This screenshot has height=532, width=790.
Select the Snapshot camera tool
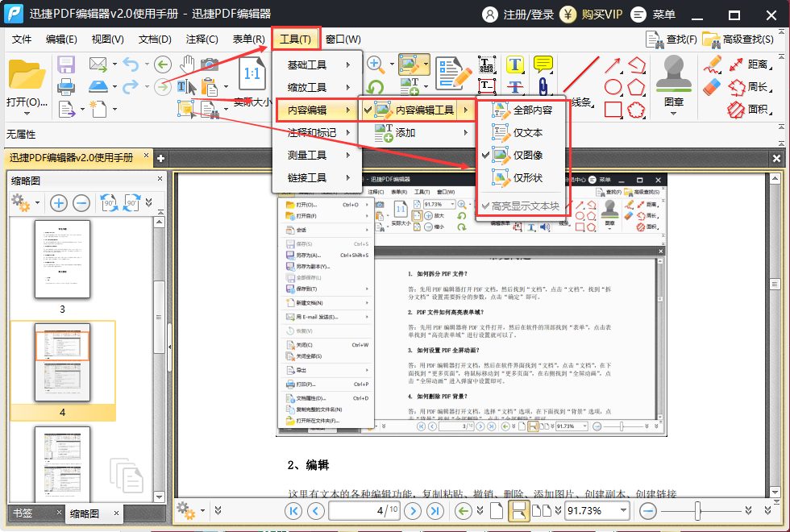pyautogui.click(x=210, y=64)
